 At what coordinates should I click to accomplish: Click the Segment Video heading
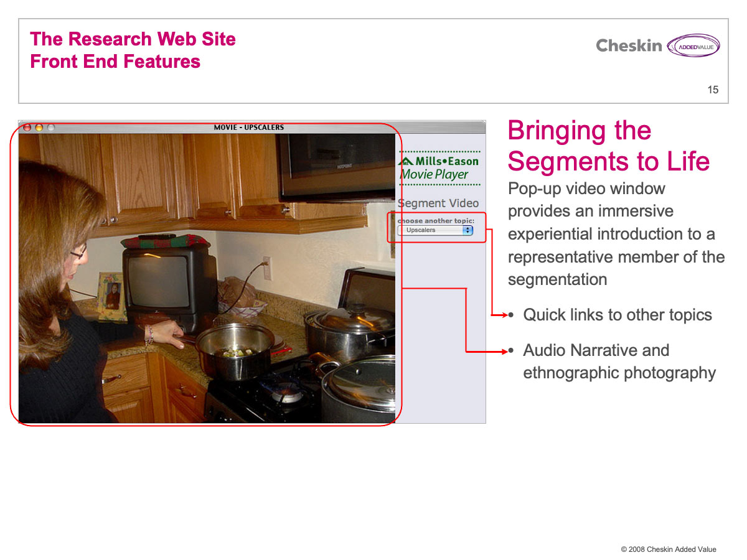pyautogui.click(x=438, y=203)
